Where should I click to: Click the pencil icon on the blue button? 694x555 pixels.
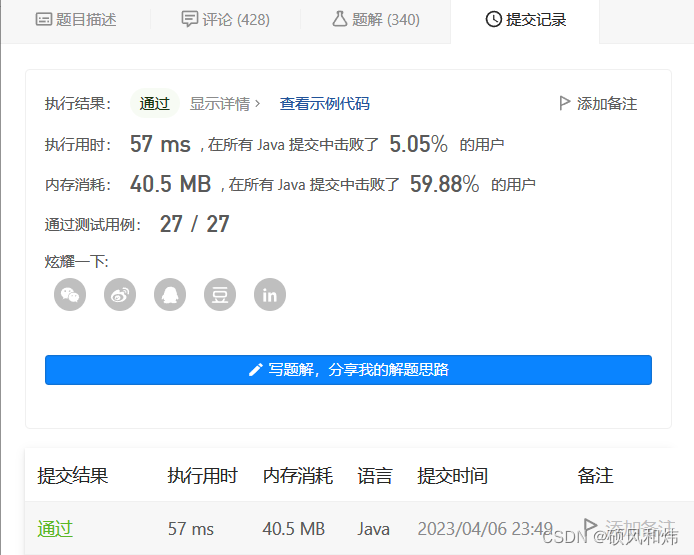tap(255, 370)
